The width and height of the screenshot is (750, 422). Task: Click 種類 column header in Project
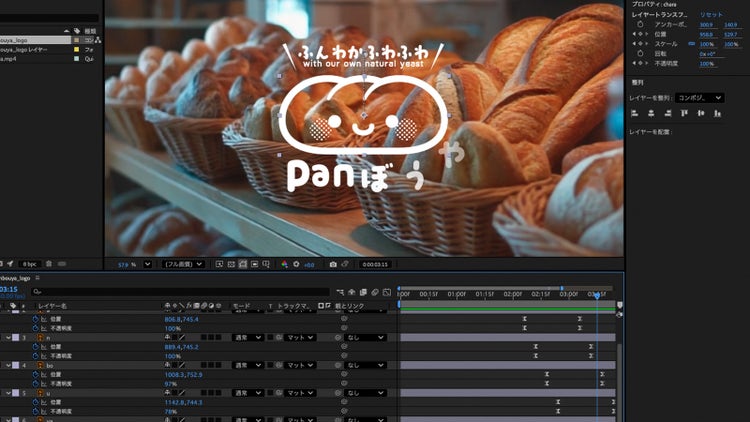point(90,31)
